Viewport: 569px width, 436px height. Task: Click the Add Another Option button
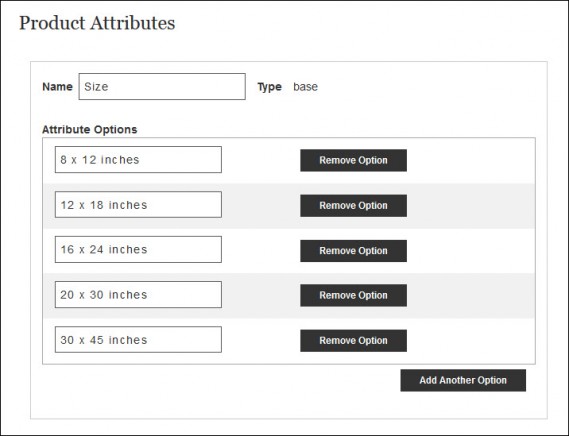(x=463, y=380)
